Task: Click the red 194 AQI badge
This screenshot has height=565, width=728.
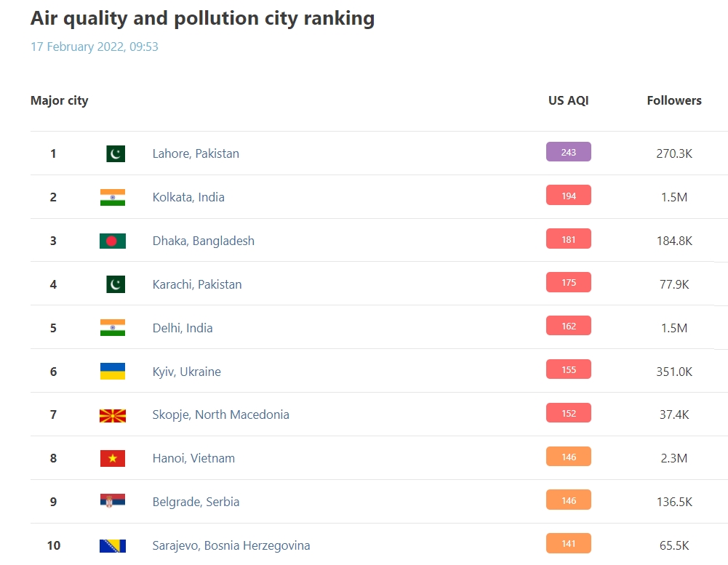Action: click(568, 196)
